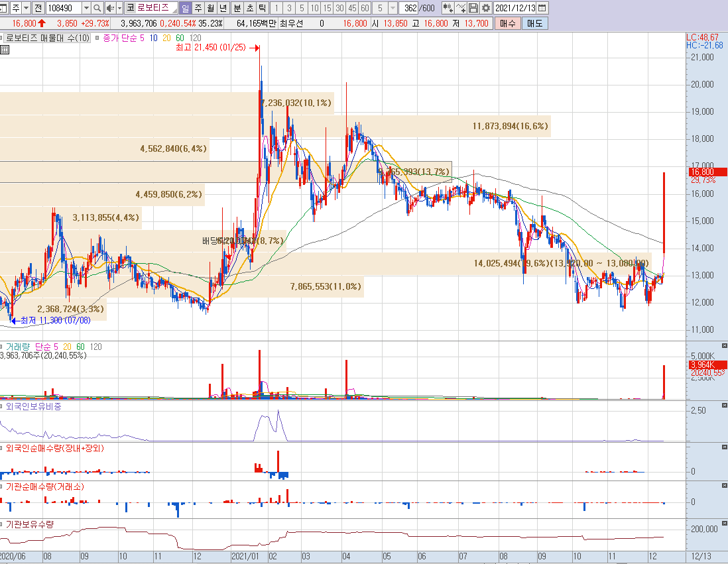
Task: Click the 4,562,840(6.4%) volume profile label
Action: pyautogui.click(x=173, y=148)
